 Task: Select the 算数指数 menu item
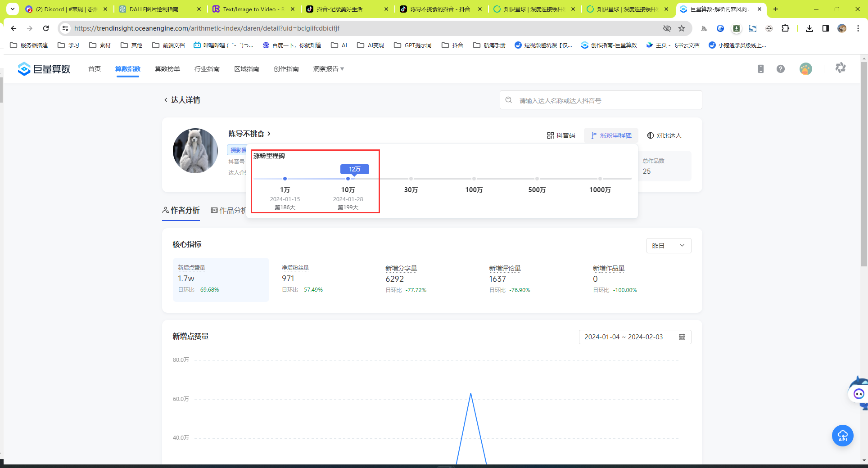click(128, 69)
